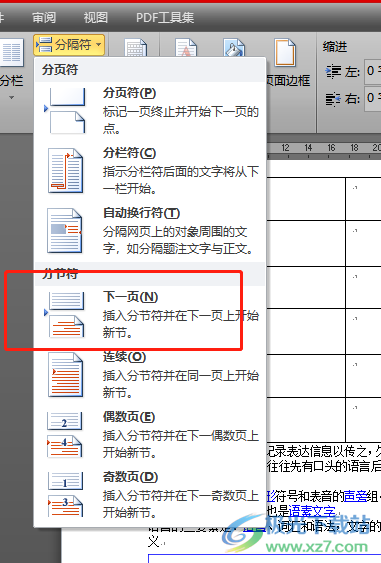
Task: Choose 偶数页(E) even page section break
Action: (150, 435)
